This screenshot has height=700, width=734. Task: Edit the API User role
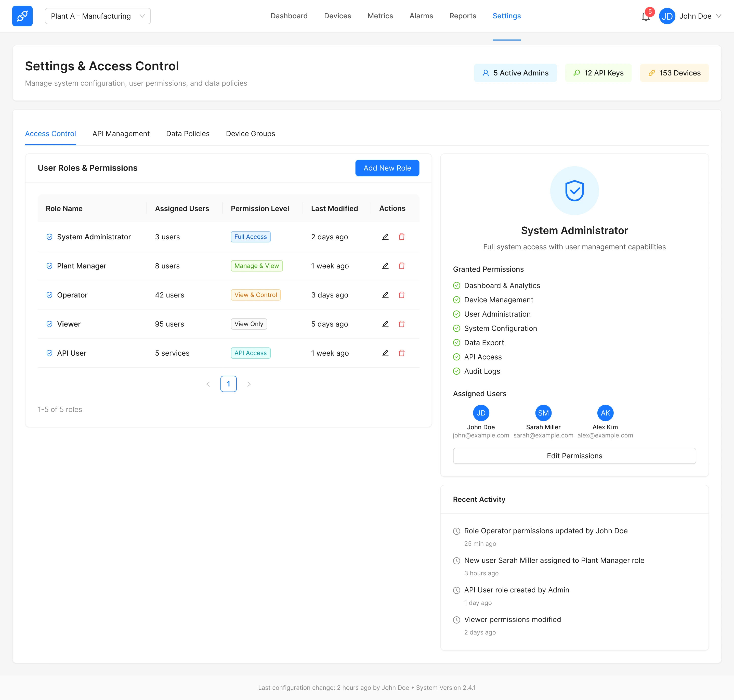(x=385, y=353)
